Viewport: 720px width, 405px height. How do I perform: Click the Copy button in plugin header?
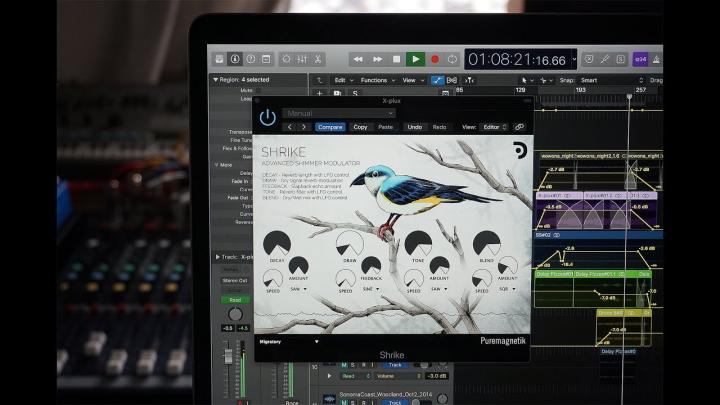[x=360, y=127]
